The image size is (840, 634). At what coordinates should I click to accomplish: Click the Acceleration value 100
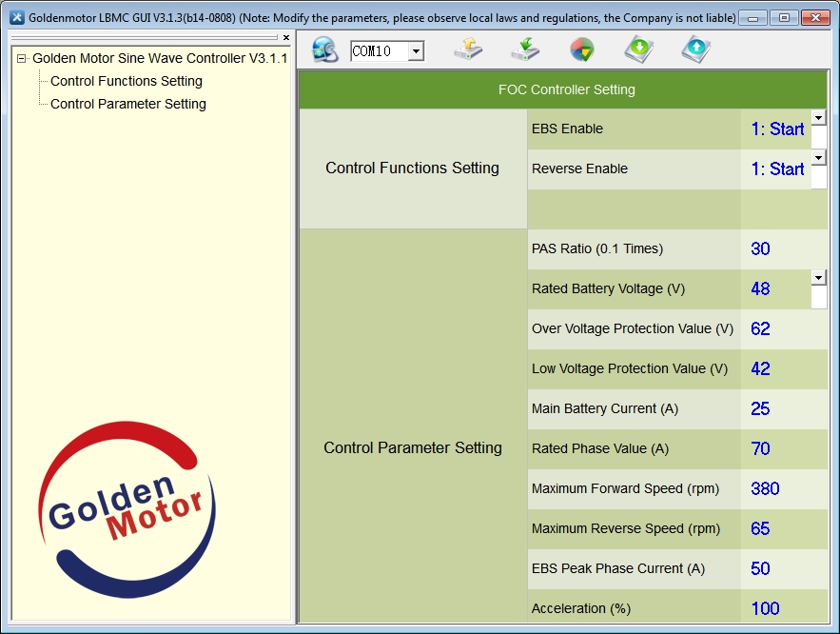point(764,609)
